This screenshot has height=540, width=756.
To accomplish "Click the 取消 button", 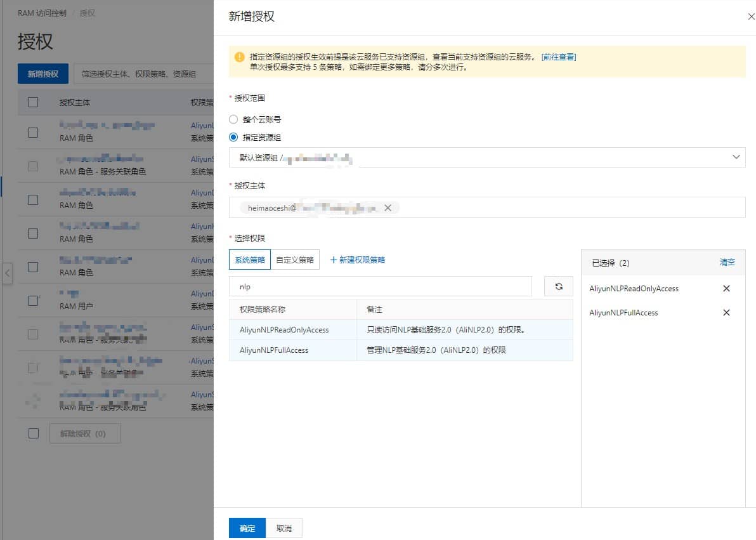I will 283,528.
